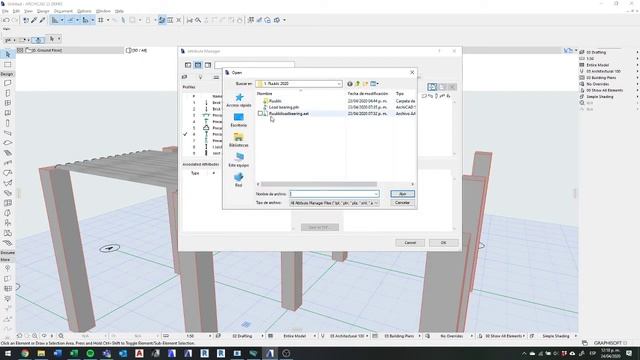Image resolution: width=640 pixels, height=360 pixels.
Task: Click the left-pane layout icon in Attribute Manager
Action: click(188, 65)
